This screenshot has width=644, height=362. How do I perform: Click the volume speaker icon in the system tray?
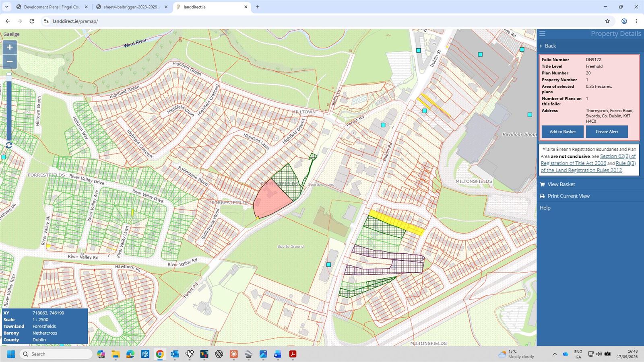599,354
